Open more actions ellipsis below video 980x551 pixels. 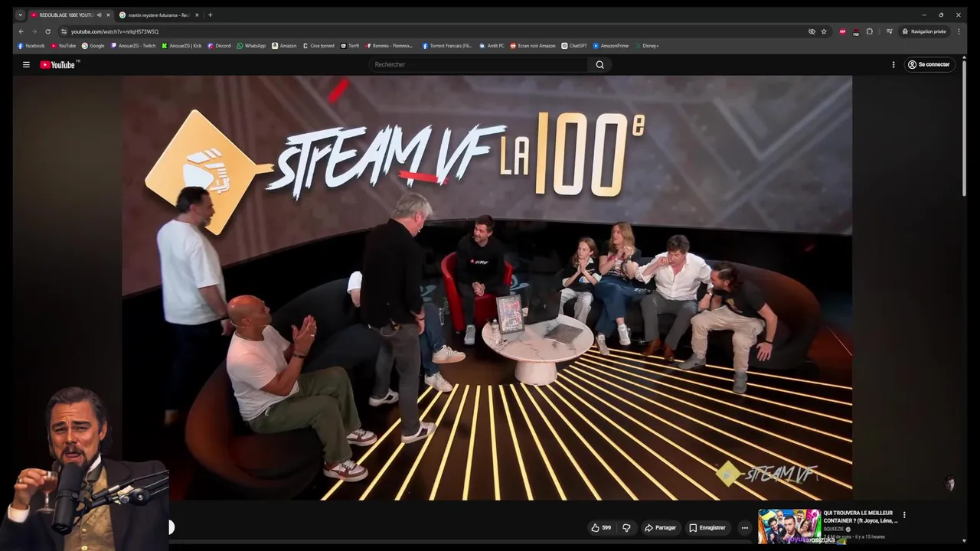point(744,527)
